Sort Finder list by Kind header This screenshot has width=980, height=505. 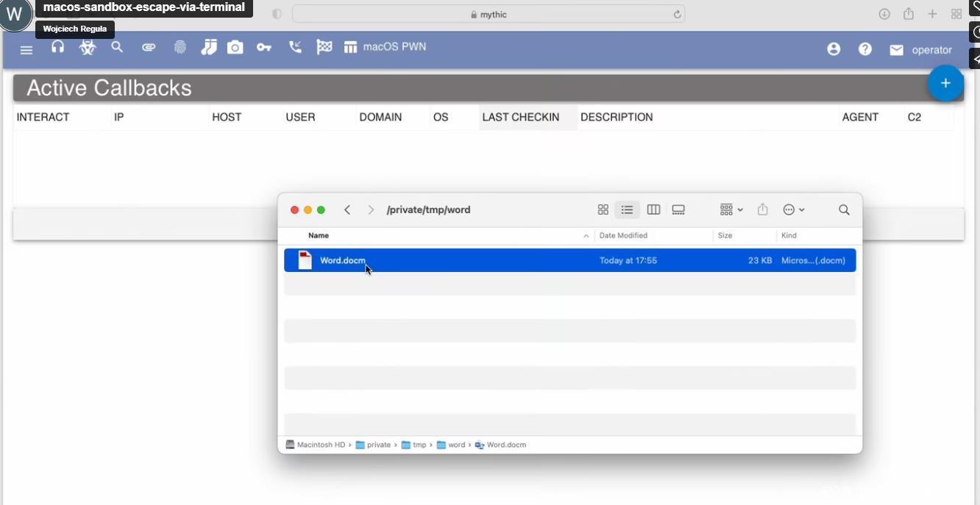click(x=789, y=235)
